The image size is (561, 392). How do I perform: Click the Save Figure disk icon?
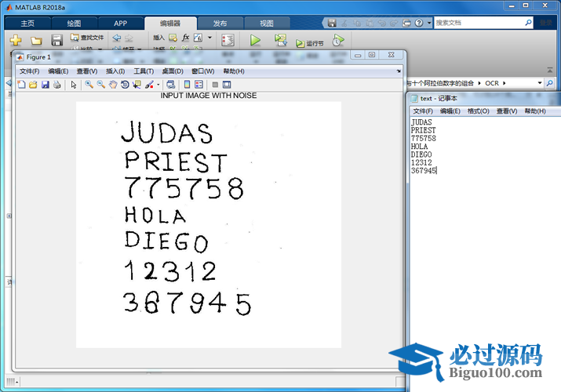(x=45, y=85)
